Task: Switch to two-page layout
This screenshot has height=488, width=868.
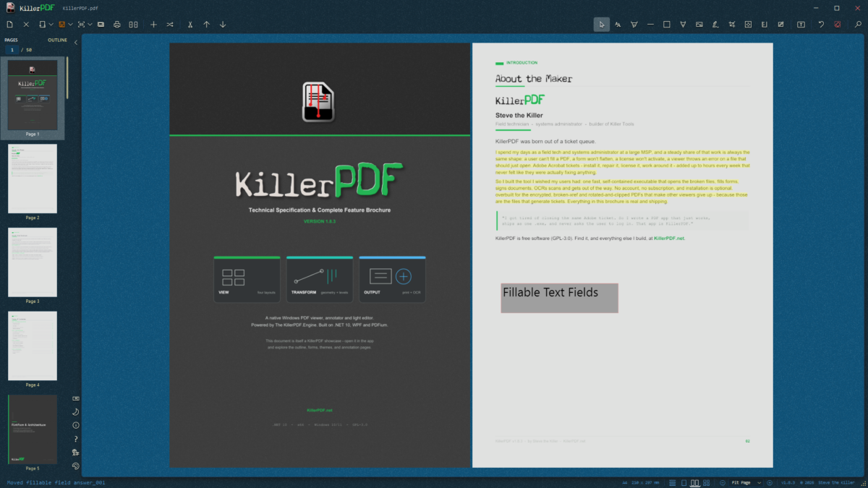Action: (695, 482)
